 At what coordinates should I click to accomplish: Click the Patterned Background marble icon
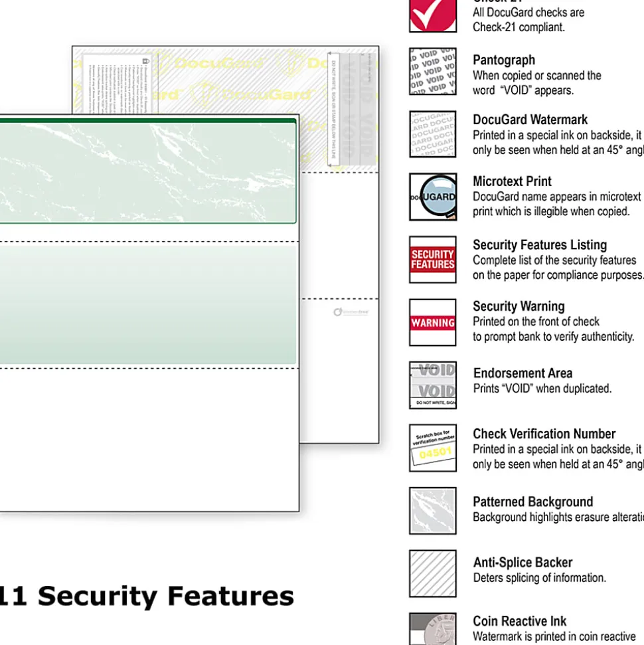pyautogui.click(x=433, y=511)
